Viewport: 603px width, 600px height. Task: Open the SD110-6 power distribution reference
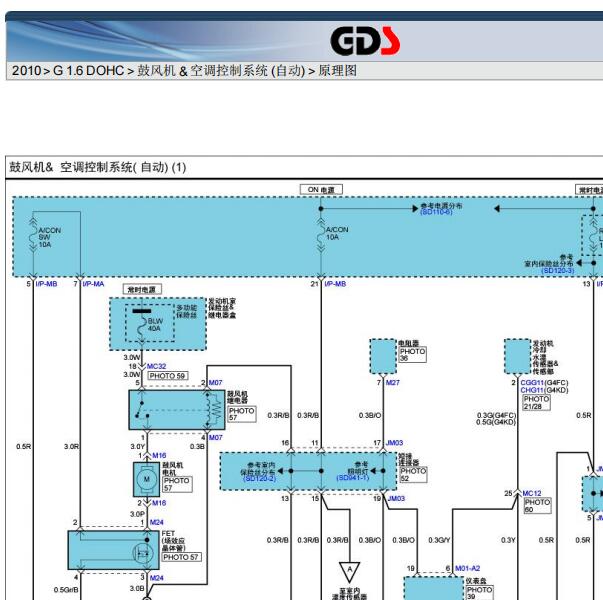point(436,212)
